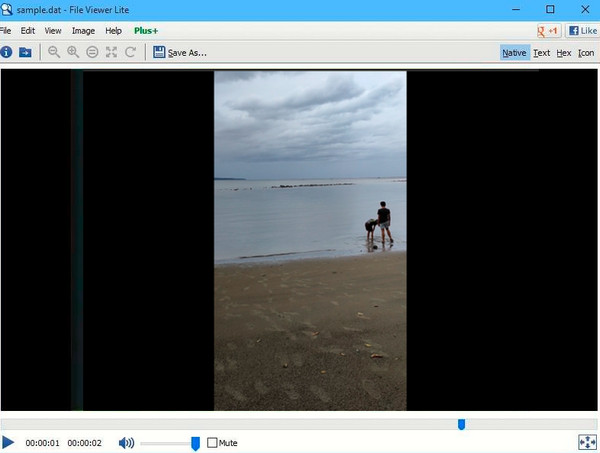The width and height of the screenshot is (600, 453).
Task: Click the fullscreen toggle icon
Action: point(587,442)
